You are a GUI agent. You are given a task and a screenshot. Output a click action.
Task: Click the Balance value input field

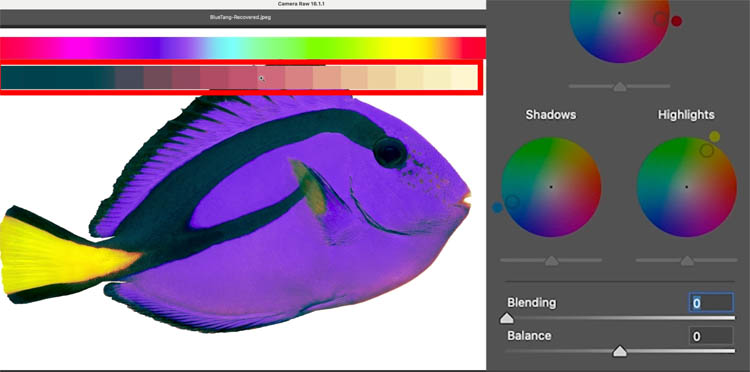tap(711, 336)
